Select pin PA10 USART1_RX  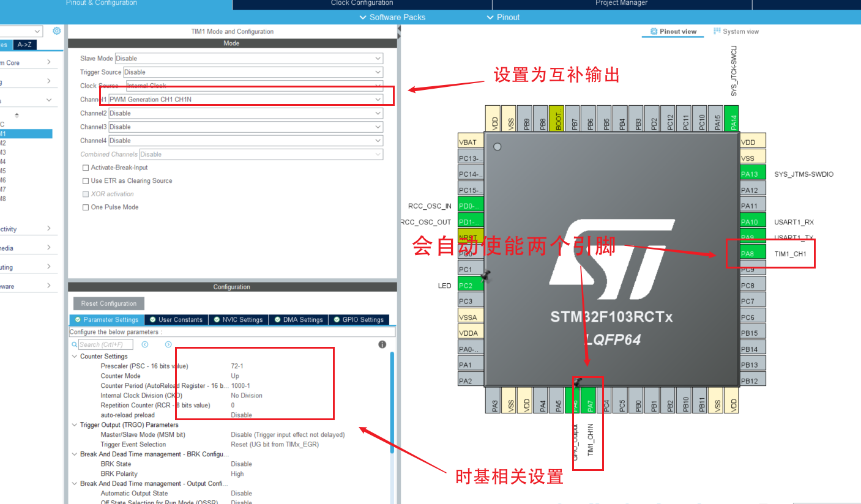click(x=753, y=221)
